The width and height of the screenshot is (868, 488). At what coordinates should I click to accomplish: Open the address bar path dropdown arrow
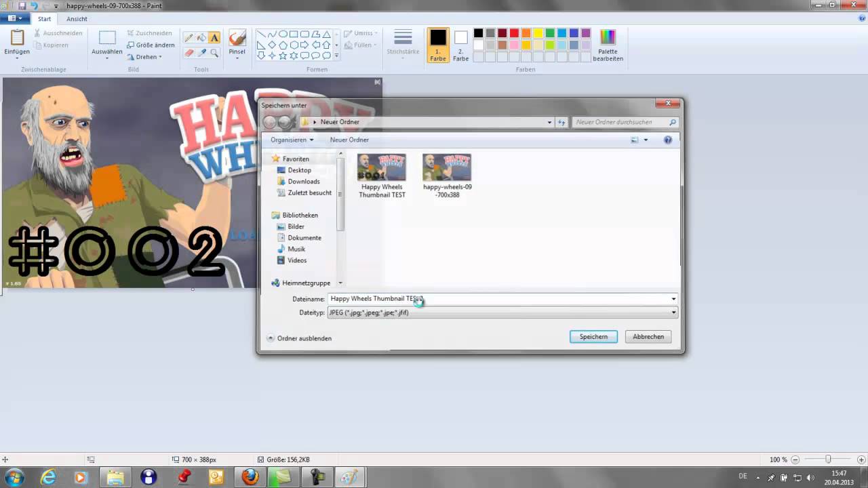pyautogui.click(x=549, y=122)
